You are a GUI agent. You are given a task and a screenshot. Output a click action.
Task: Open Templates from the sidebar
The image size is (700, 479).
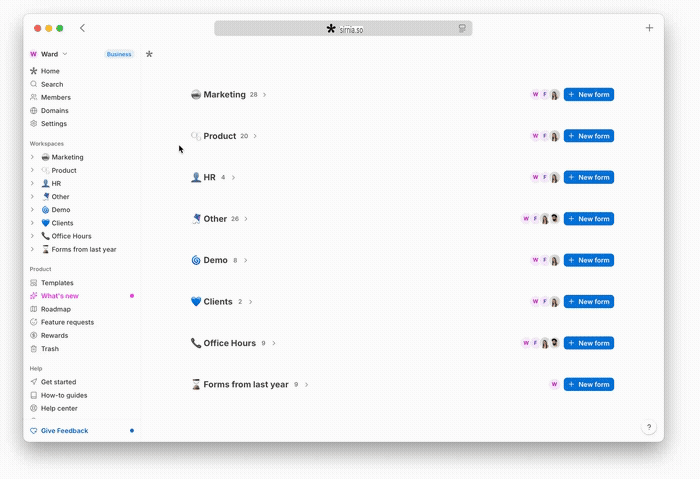[57, 283]
